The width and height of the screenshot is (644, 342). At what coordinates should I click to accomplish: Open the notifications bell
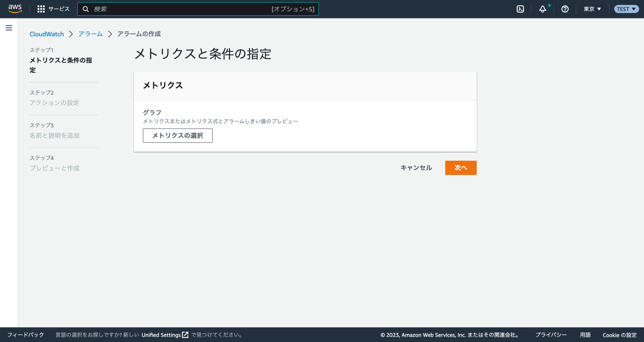click(542, 9)
